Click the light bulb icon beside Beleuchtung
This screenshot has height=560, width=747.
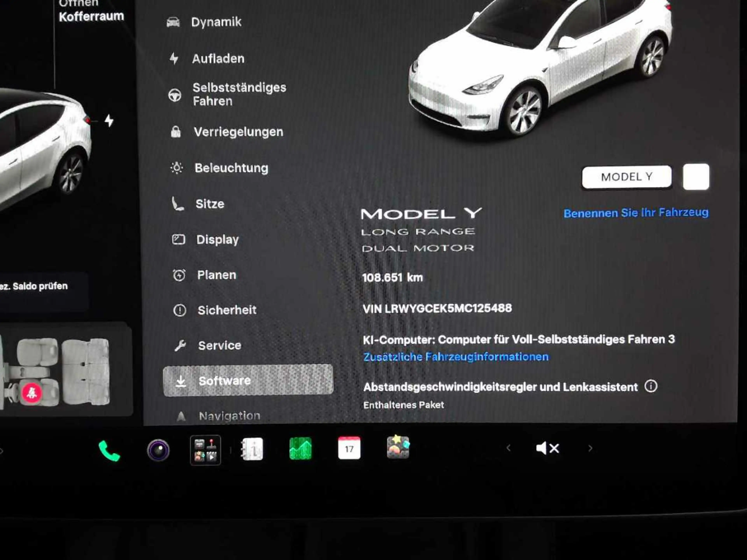coord(177,168)
